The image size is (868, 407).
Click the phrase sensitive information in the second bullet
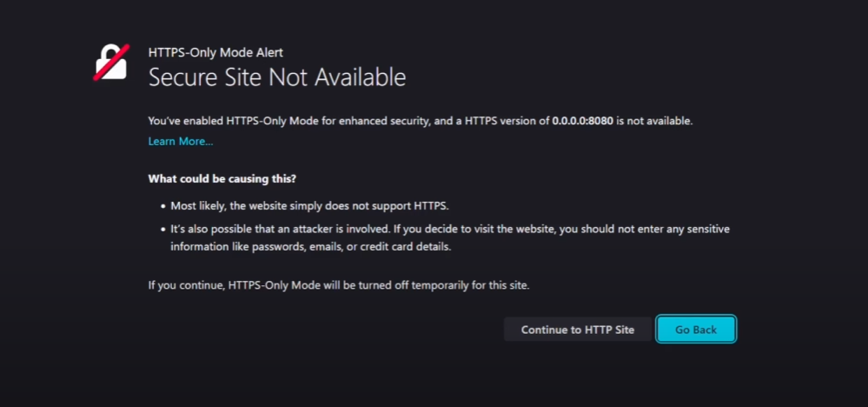pyautogui.click(x=709, y=230)
